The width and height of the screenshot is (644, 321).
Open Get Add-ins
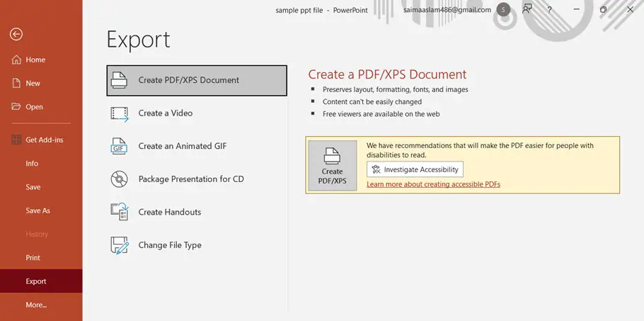(x=41, y=140)
